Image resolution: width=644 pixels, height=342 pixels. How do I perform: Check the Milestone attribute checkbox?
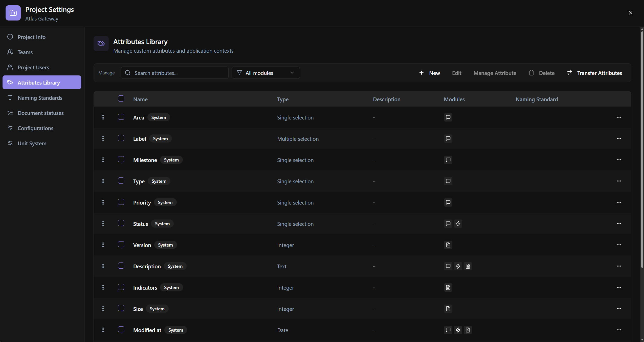121,159
